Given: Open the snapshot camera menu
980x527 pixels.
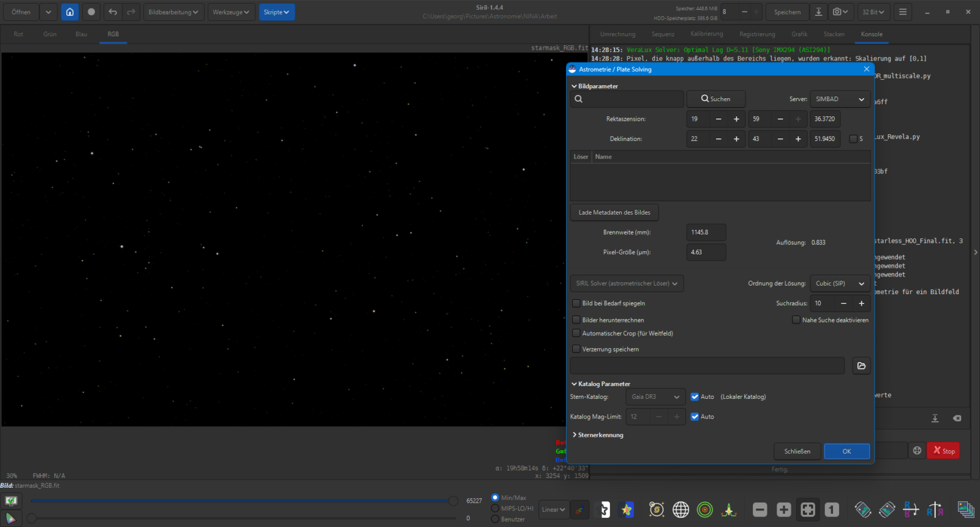Looking at the screenshot, I should tap(840, 12).
